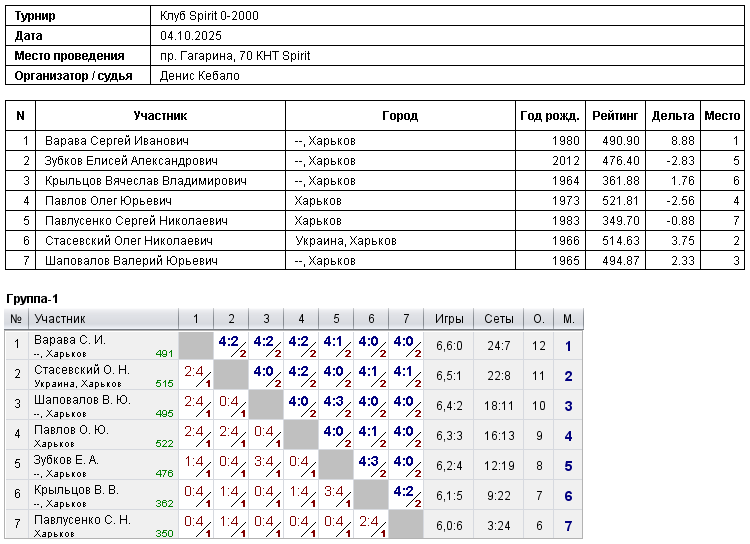Click the Дельта column header
This screenshot has width=750, height=544.
[x=673, y=115]
